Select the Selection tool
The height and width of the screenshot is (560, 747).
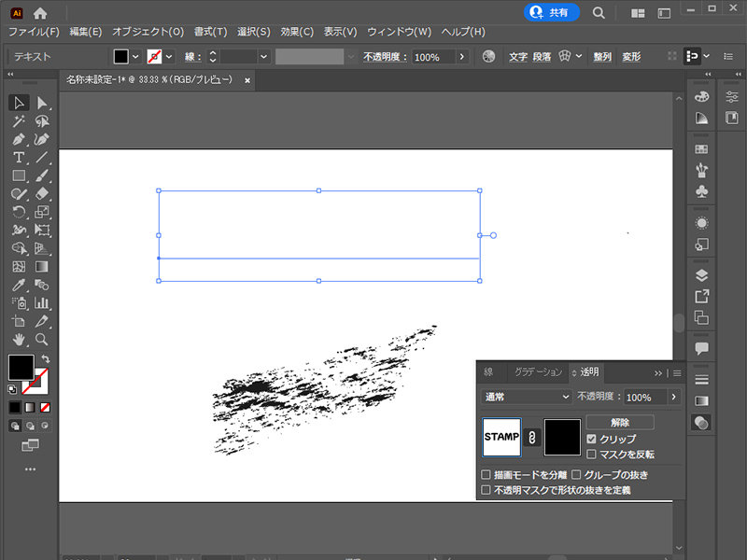pyautogui.click(x=19, y=103)
